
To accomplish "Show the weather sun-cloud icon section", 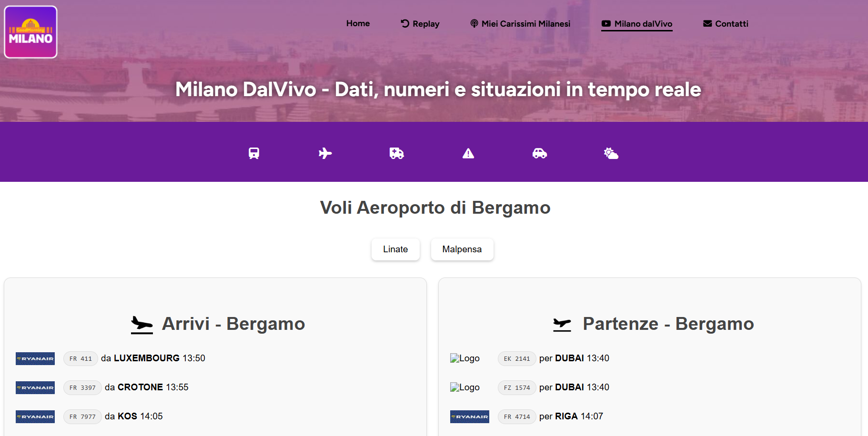I will point(611,153).
